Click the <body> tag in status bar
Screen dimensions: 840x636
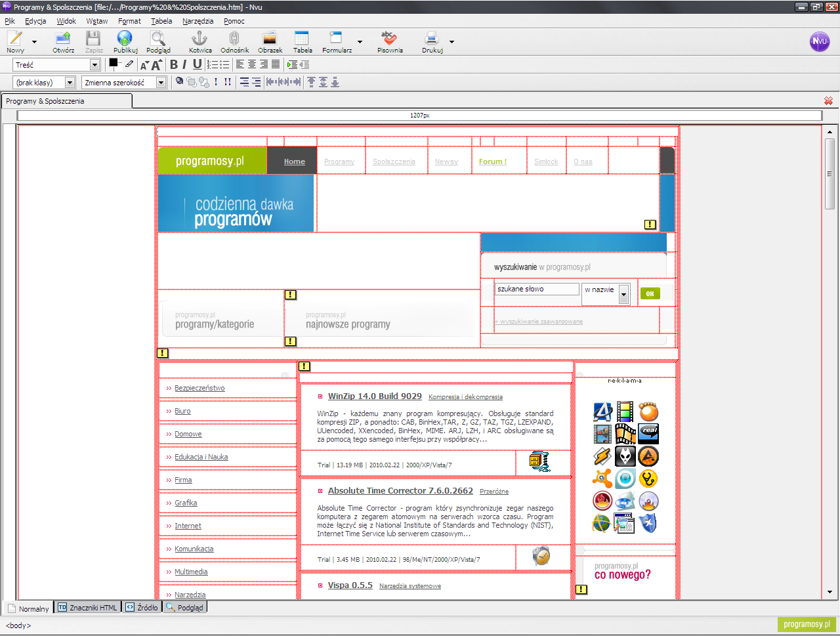coord(18,625)
